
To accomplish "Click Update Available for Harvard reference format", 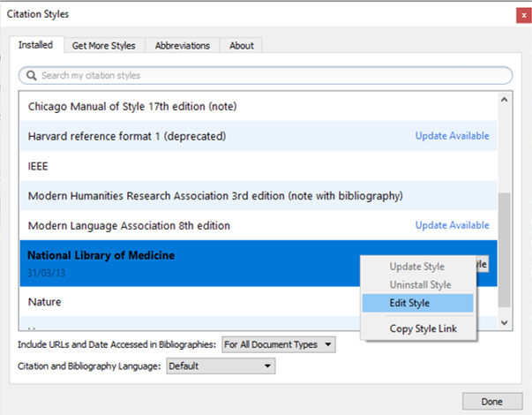I will (453, 136).
